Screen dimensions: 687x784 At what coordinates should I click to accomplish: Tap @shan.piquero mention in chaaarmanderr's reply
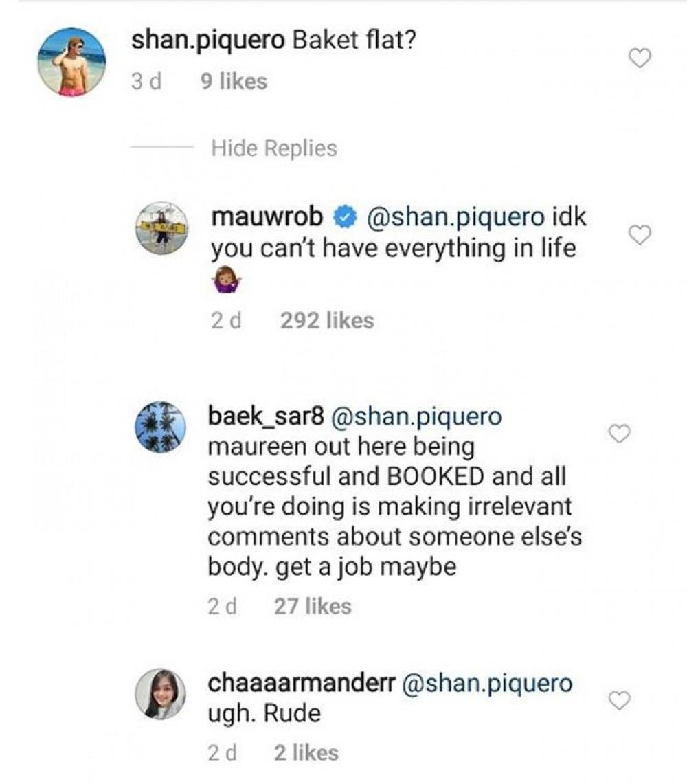click(x=487, y=683)
